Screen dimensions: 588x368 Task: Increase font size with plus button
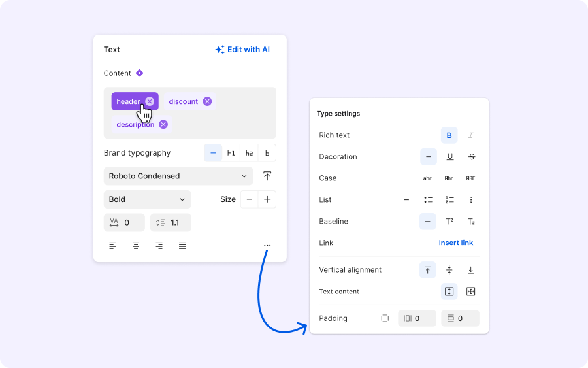(x=267, y=199)
